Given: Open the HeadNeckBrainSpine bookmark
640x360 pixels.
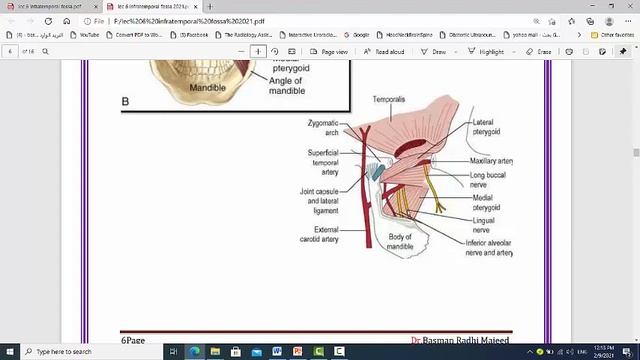Looking at the screenshot, I should coord(404,35).
